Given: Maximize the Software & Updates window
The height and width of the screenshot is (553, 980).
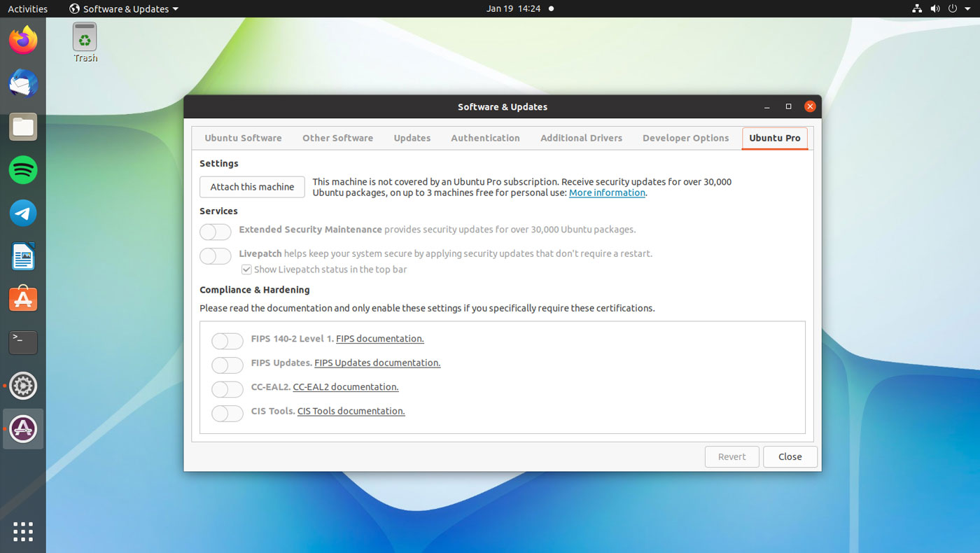Looking at the screenshot, I should click(788, 107).
